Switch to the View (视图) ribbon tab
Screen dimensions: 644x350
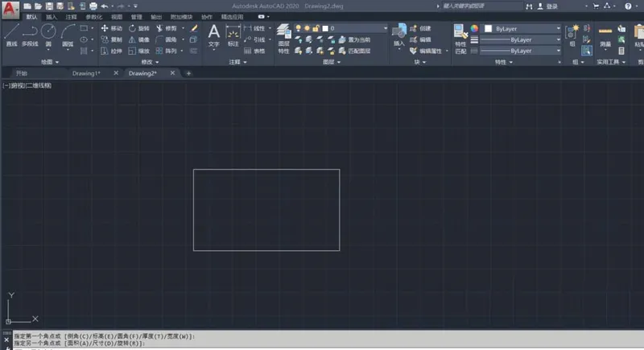(x=117, y=17)
